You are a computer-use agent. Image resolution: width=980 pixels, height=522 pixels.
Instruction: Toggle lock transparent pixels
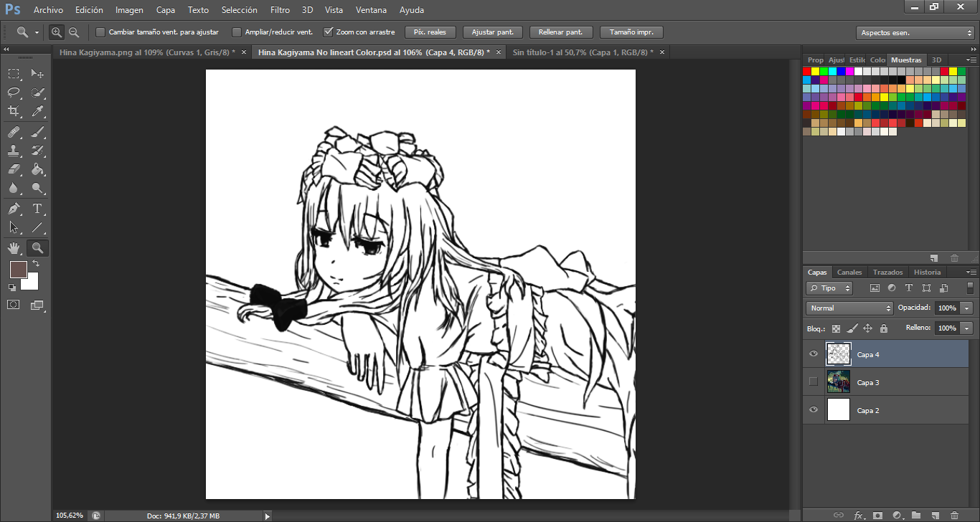point(836,328)
